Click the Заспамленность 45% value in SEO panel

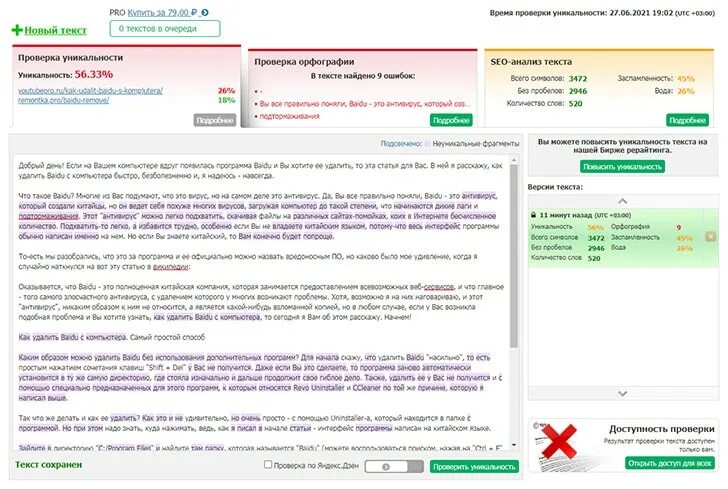(x=686, y=78)
